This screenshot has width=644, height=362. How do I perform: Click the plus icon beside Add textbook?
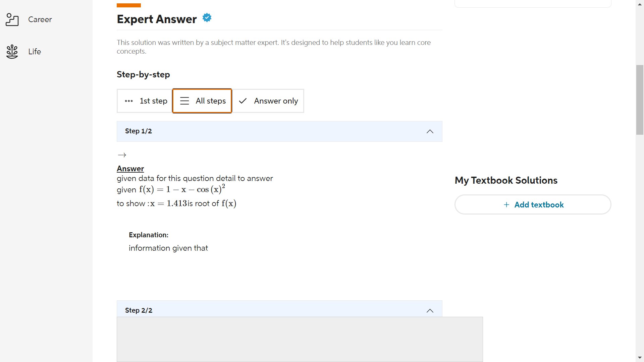(506, 205)
